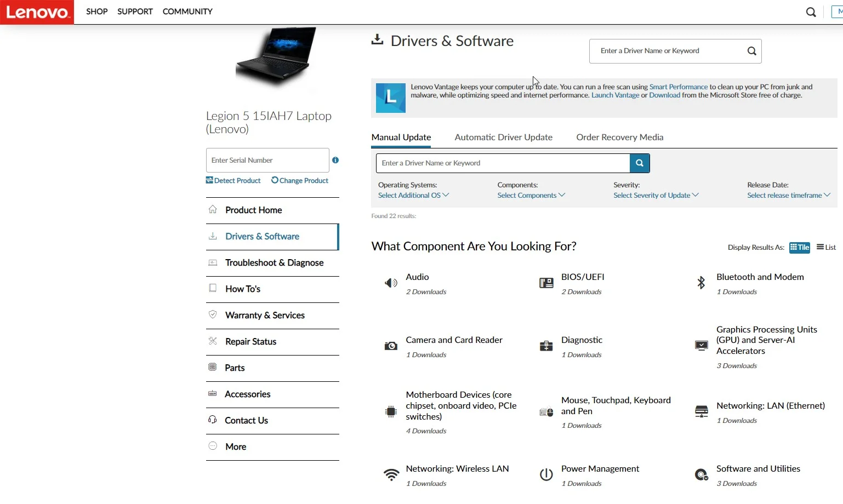843x504 pixels.
Task: Switch results display to Tile view
Action: [800, 248]
